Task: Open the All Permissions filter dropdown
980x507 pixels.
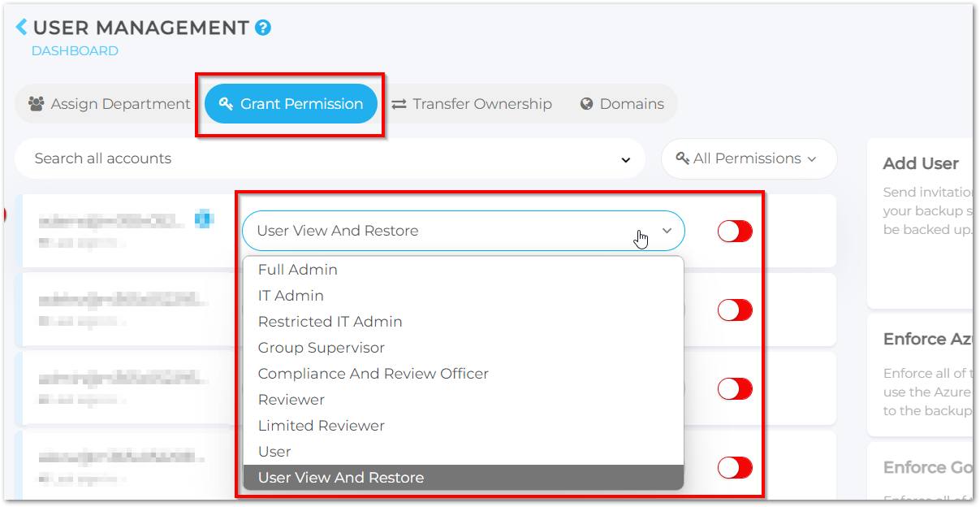Action: point(749,158)
